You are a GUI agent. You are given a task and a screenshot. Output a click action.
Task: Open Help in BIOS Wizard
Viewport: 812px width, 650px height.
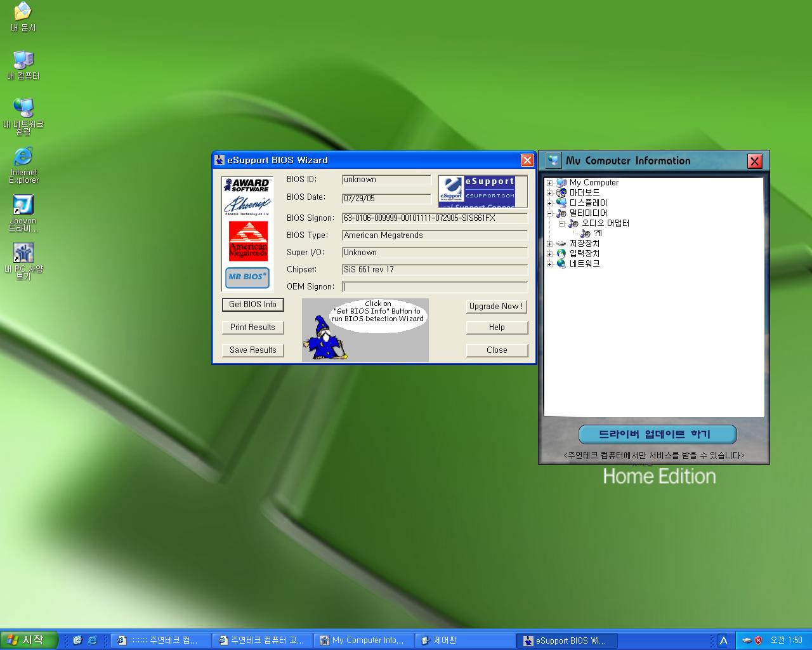point(497,328)
